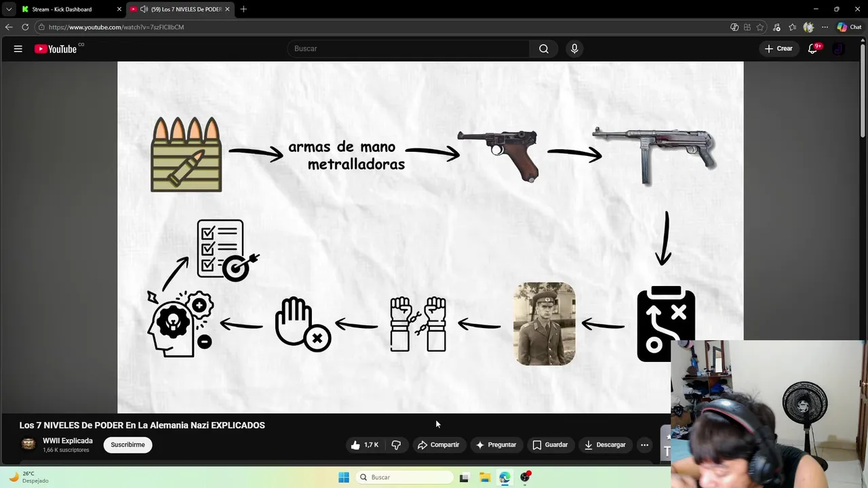Save the video with Guardar
The height and width of the screenshot is (488, 868).
point(550,445)
